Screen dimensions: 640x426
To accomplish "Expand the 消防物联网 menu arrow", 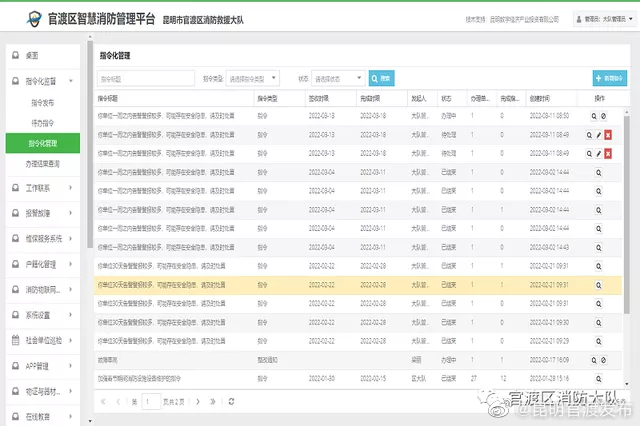I will coord(71,289).
